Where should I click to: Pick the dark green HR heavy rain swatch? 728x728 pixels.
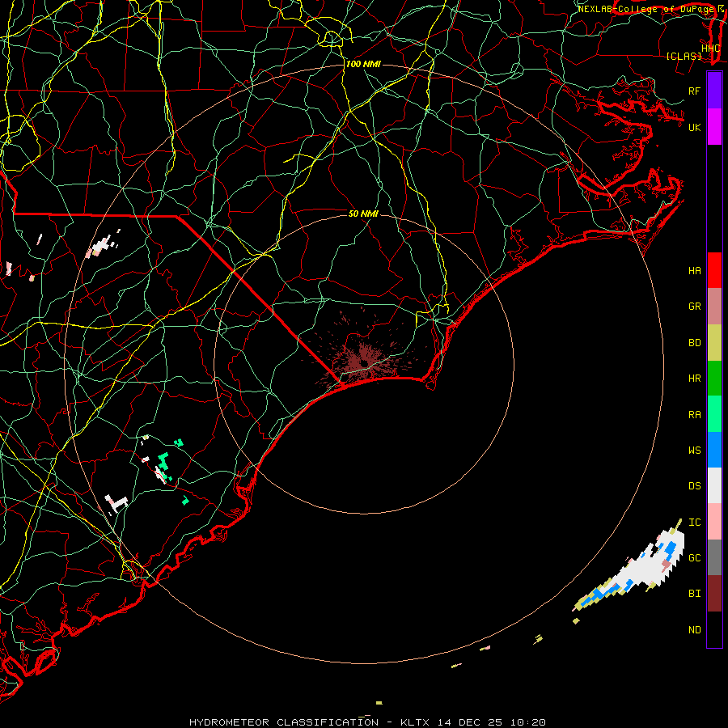(x=714, y=379)
